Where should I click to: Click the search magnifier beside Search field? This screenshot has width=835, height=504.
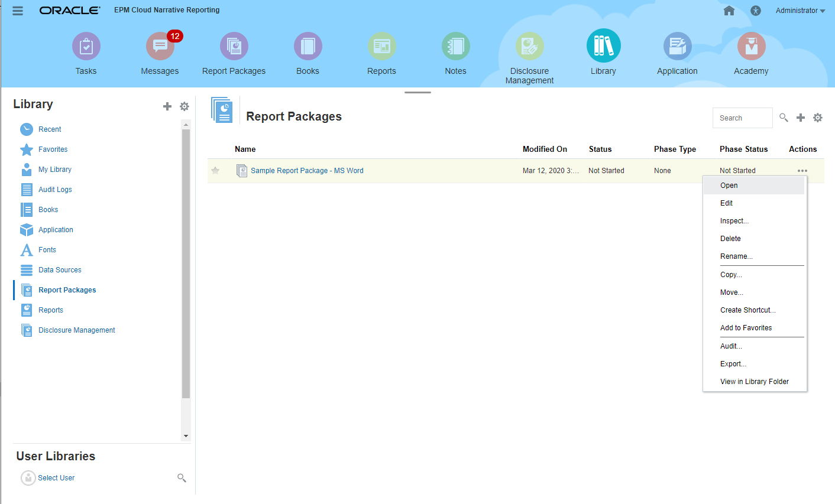(x=784, y=118)
